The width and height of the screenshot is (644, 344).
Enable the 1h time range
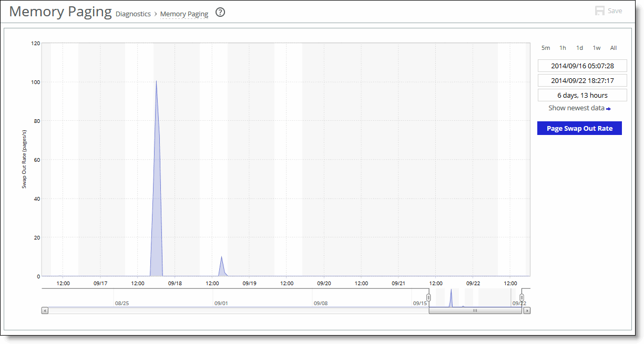pos(563,48)
